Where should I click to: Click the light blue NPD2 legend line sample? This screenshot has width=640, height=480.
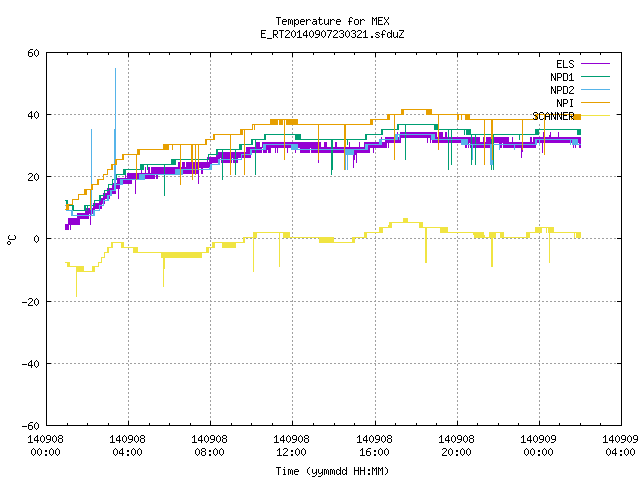pyautogui.click(x=595, y=90)
